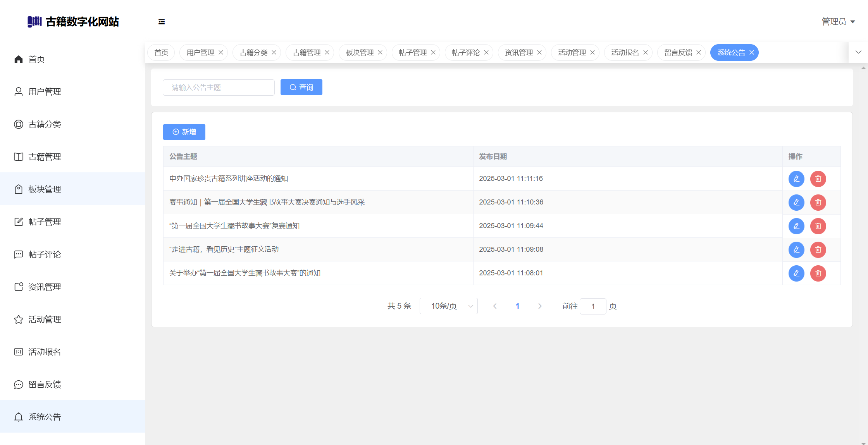
Task: Expand the tab list chevron dropdown
Action: pos(858,52)
